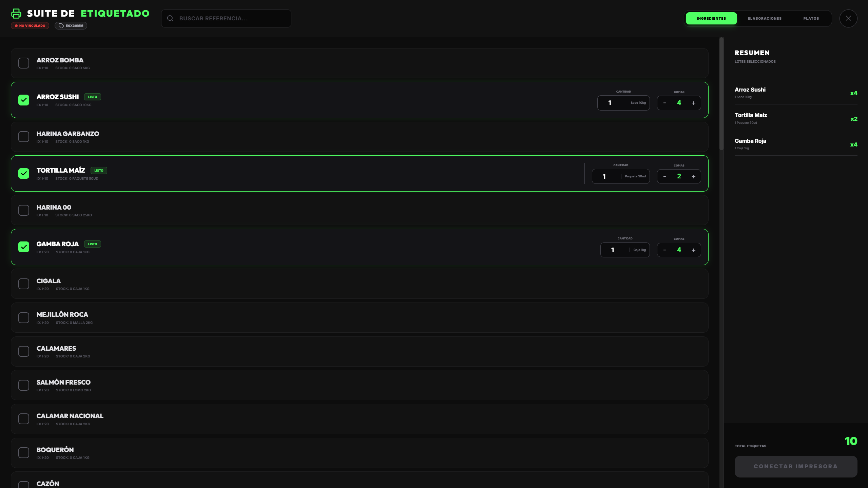Click the 50x30mm label tag icon

pyautogui.click(x=61, y=26)
